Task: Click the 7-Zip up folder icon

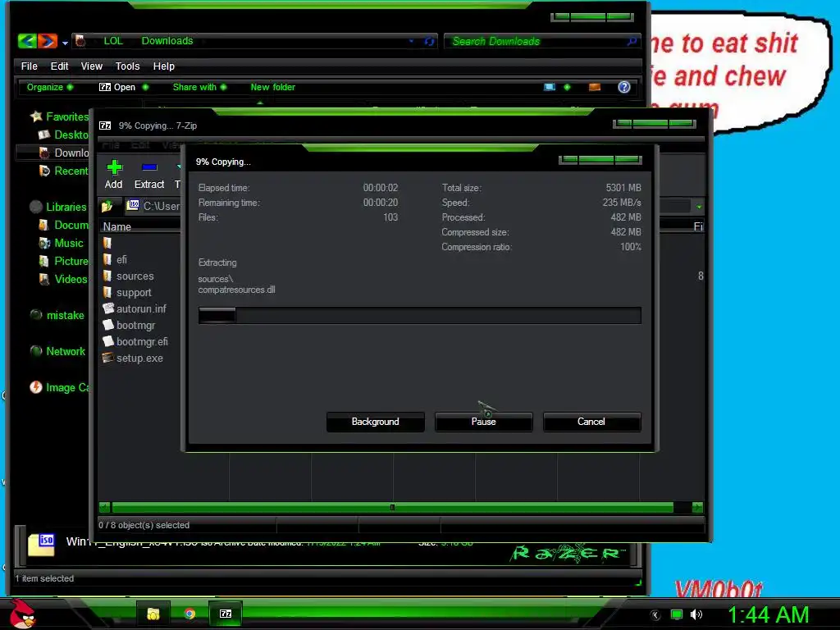Action: [x=107, y=206]
